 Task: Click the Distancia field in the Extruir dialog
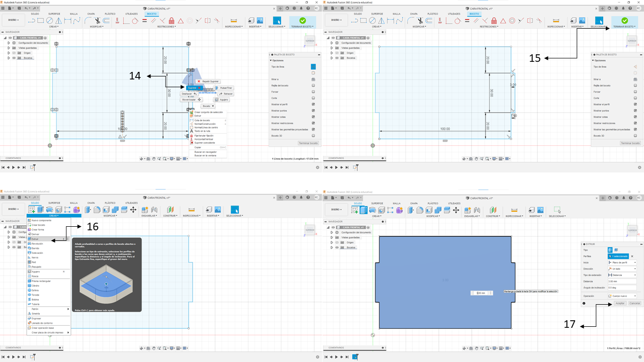[x=623, y=281]
